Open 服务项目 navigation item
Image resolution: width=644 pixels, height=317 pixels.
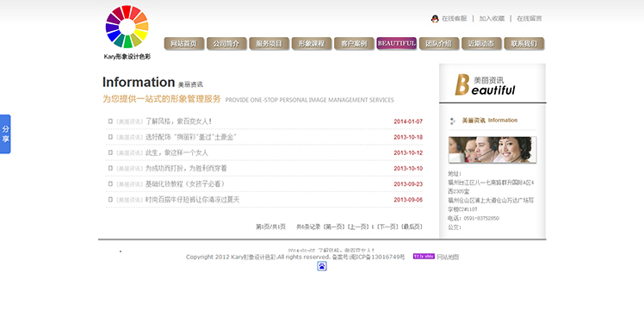click(269, 44)
